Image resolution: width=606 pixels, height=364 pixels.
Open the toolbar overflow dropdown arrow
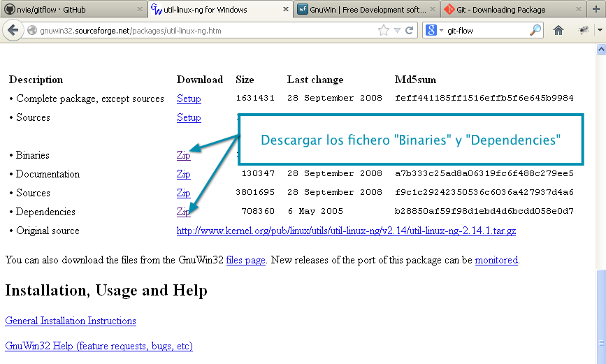[600, 30]
